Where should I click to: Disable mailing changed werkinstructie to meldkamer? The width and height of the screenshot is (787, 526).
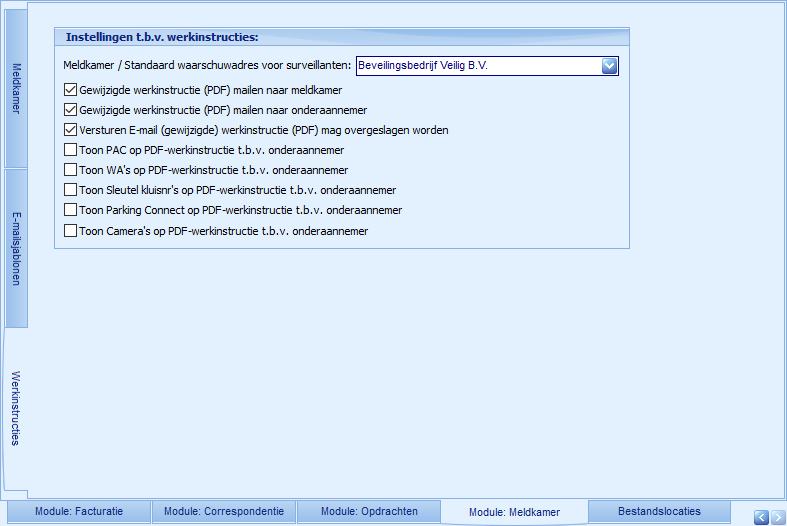[70, 90]
